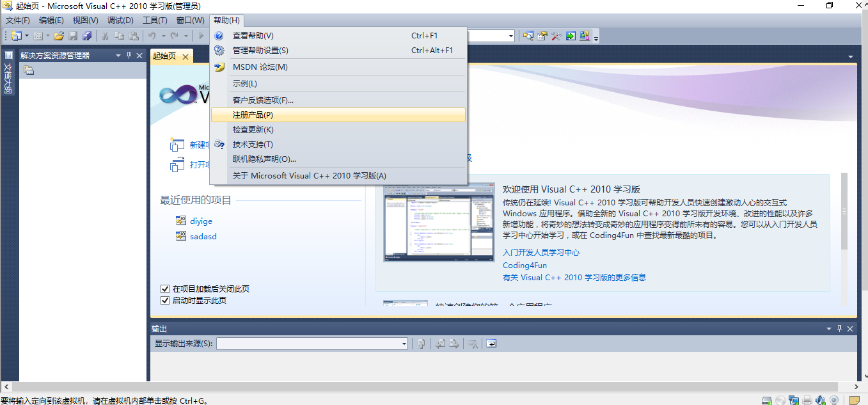Viewport: 868px width, 405px height.
Task: Toggle 'Show page on startup' checkbox
Action: pos(165,301)
